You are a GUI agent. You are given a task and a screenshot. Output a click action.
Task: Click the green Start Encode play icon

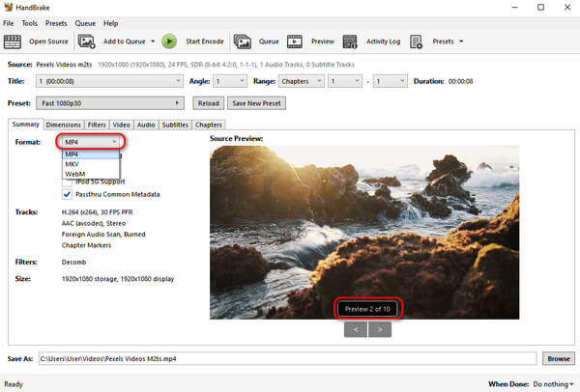pyautogui.click(x=169, y=42)
